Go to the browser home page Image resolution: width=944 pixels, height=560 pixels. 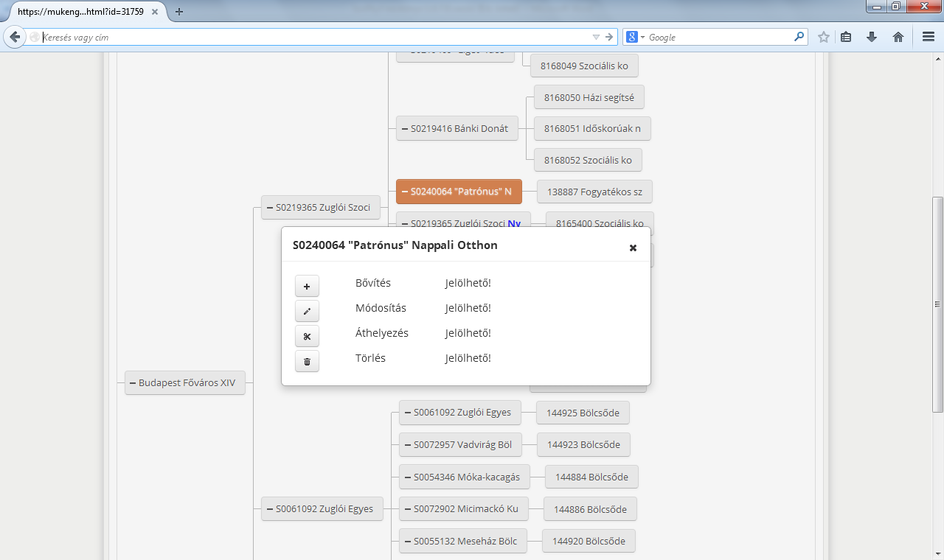898,37
